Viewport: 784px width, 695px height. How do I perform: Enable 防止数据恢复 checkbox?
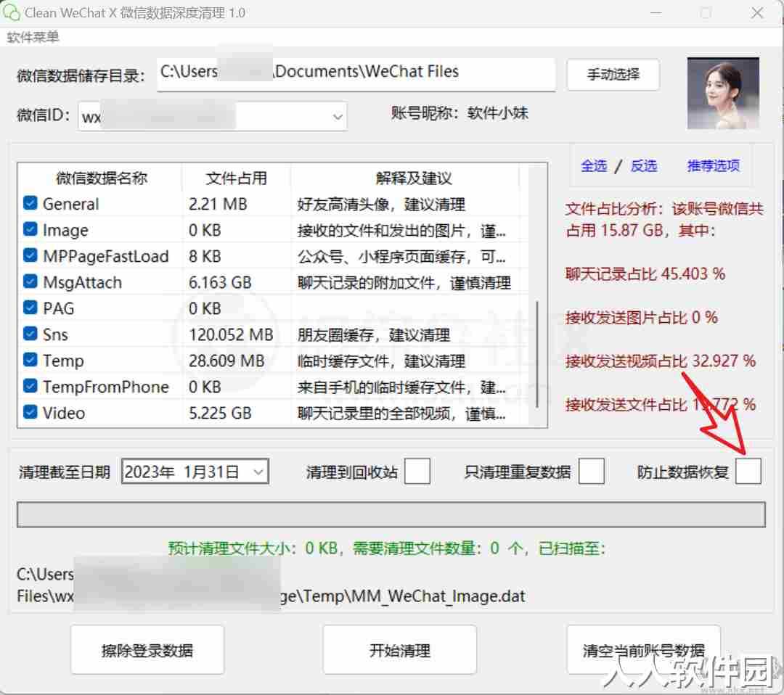click(748, 471)
